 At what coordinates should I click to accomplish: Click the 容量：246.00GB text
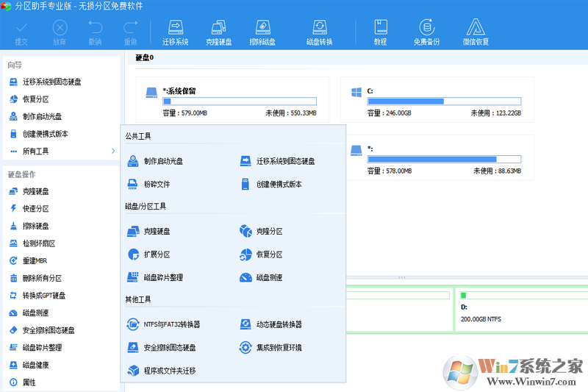point(390,113)
